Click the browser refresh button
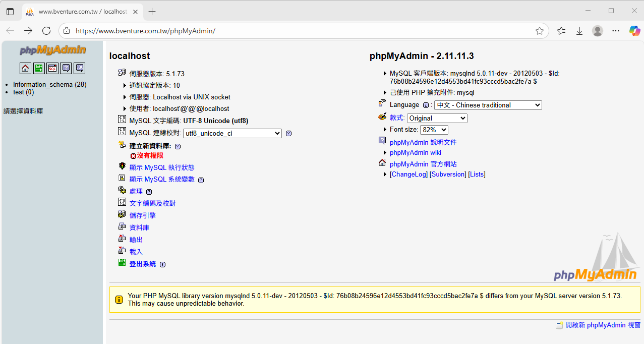644x344 pixels. click(x=46, y=31)
